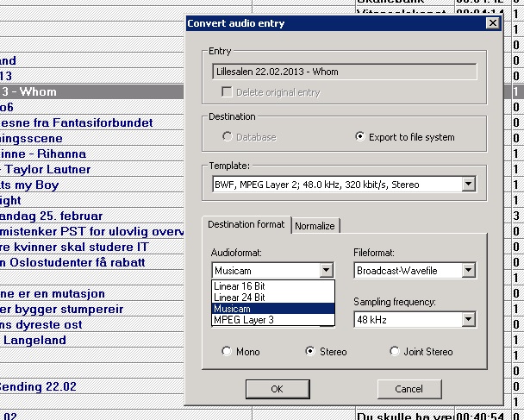Select MPEG Layer 3 from list

(273, 320)
